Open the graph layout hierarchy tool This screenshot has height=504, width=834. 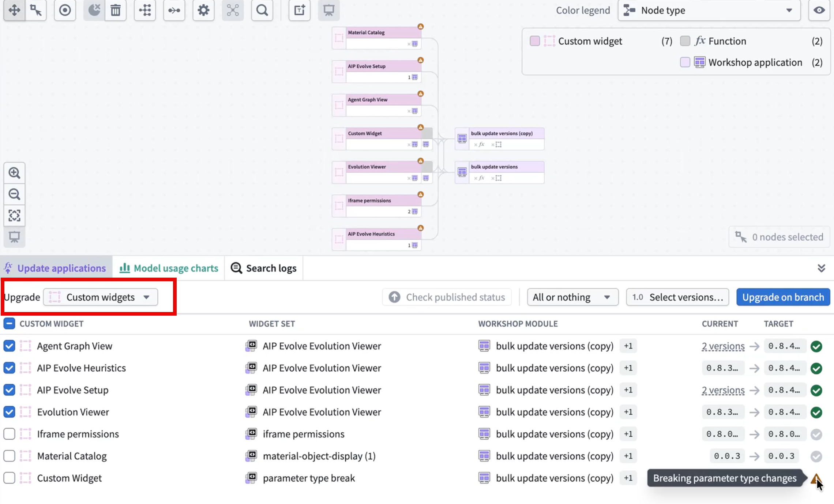point(145,10)
